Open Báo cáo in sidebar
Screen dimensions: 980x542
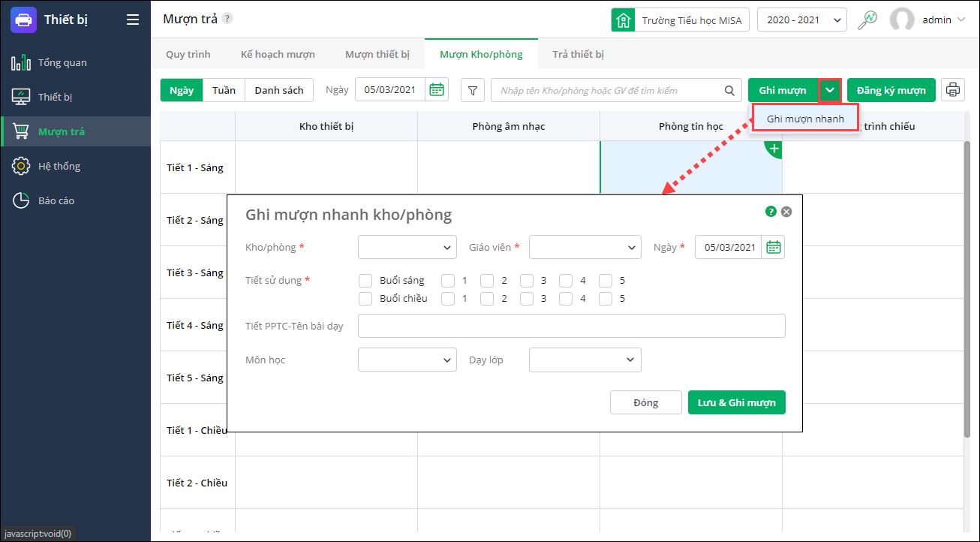(75, 200)
